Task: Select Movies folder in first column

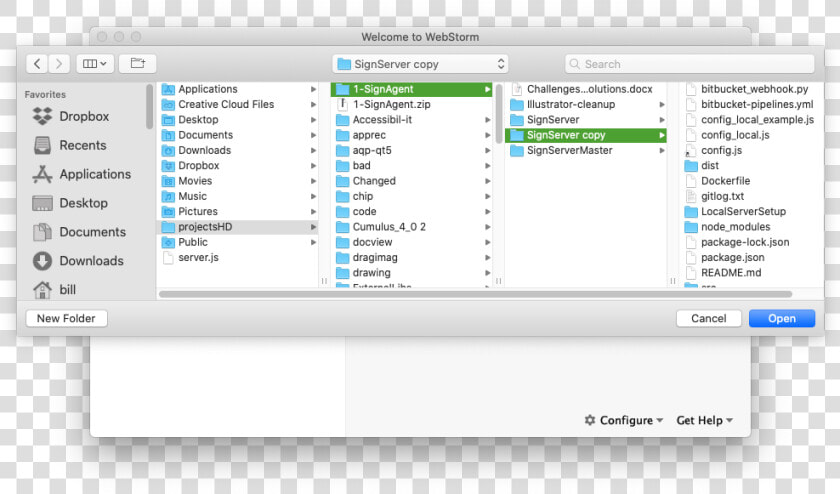Action: tap(238, 181)
